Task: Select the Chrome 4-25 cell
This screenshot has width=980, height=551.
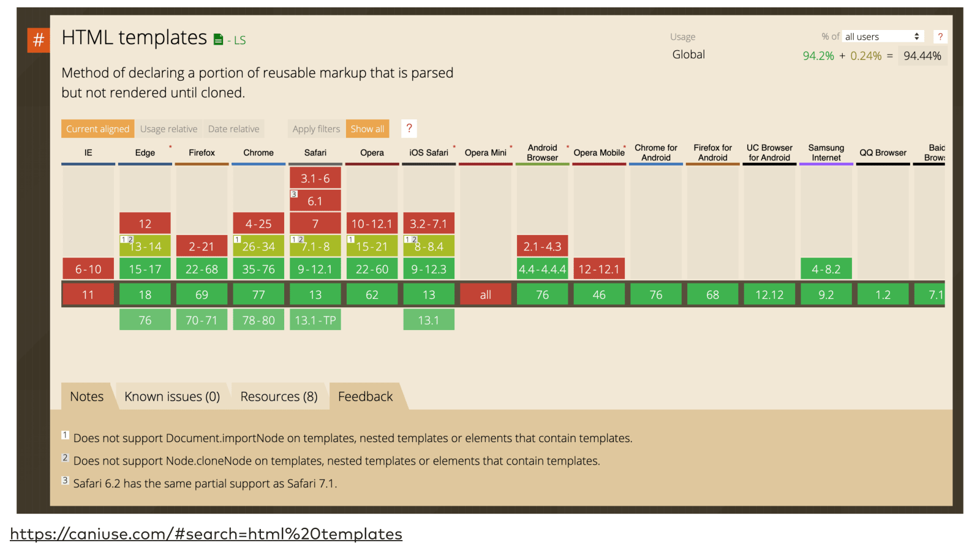Action: click(x=258, y=223)
